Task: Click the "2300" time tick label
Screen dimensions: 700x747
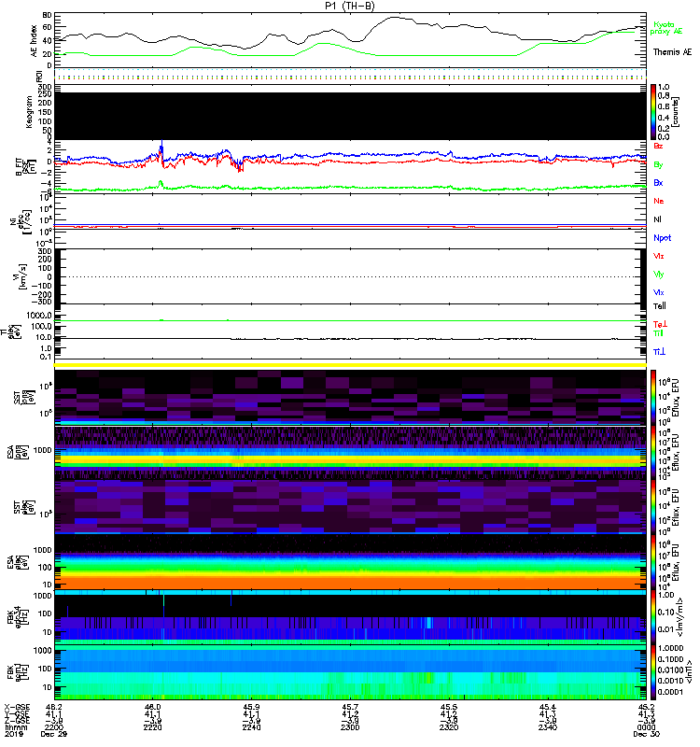Action: tap(350, 727)
